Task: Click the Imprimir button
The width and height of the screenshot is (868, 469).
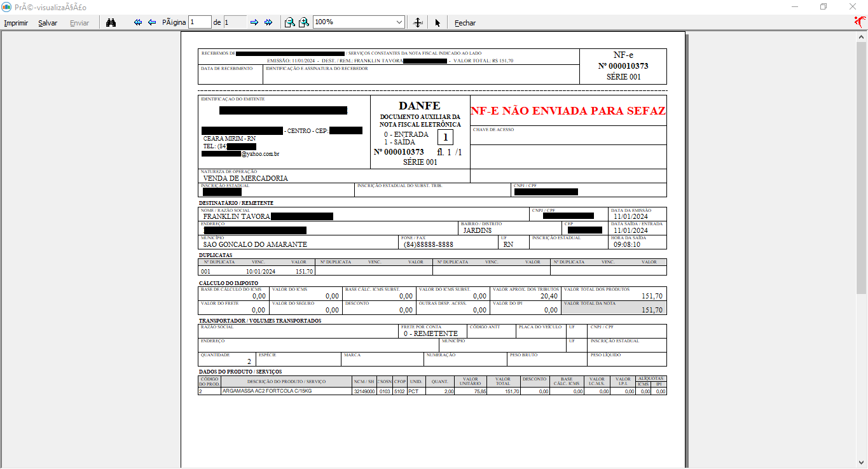Action: 15,23
